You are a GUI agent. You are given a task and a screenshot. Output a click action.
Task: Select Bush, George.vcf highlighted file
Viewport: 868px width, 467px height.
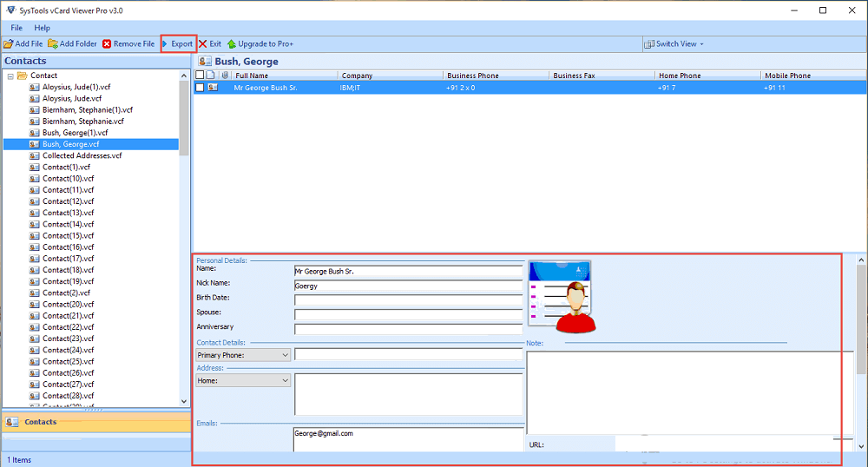point(71,144)
